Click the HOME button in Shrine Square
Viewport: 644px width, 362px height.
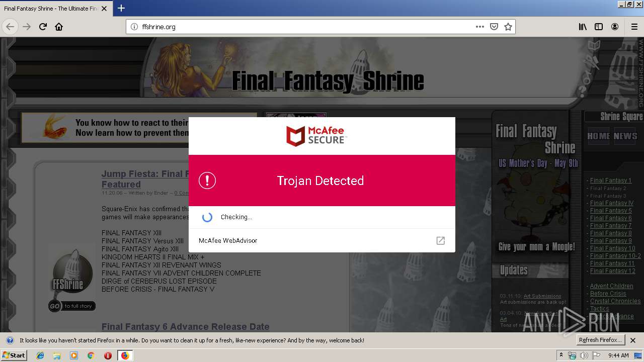point(599,136)
